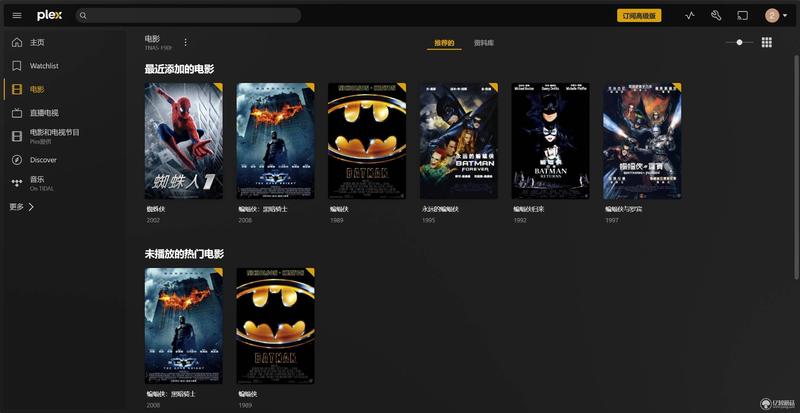This screenshot has height=413, width=800.
Task: Toggle the hamburger menu in top bar
Action: pos(17,15)
